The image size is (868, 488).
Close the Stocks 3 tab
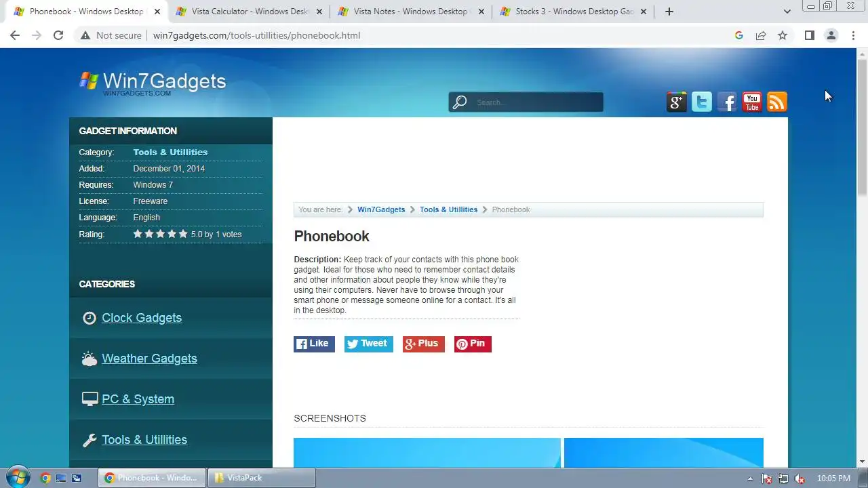tap(644, 12)
